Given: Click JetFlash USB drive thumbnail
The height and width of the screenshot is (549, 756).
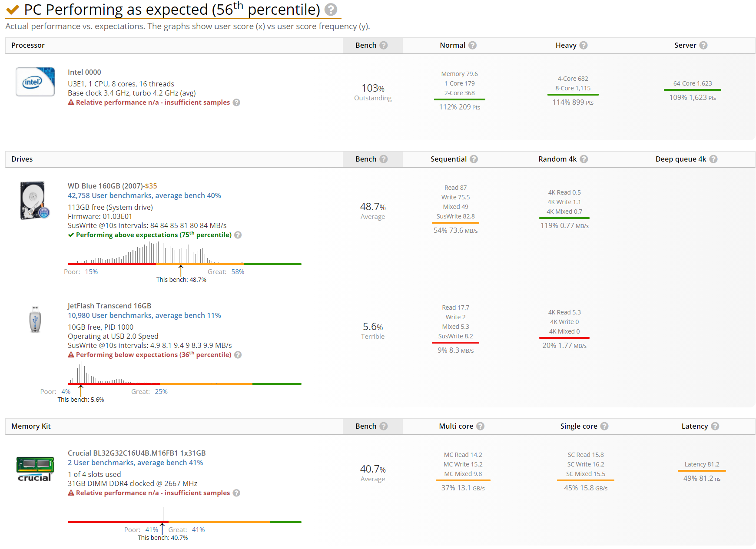Looking at the screenshot, I should tap(35, 319).
